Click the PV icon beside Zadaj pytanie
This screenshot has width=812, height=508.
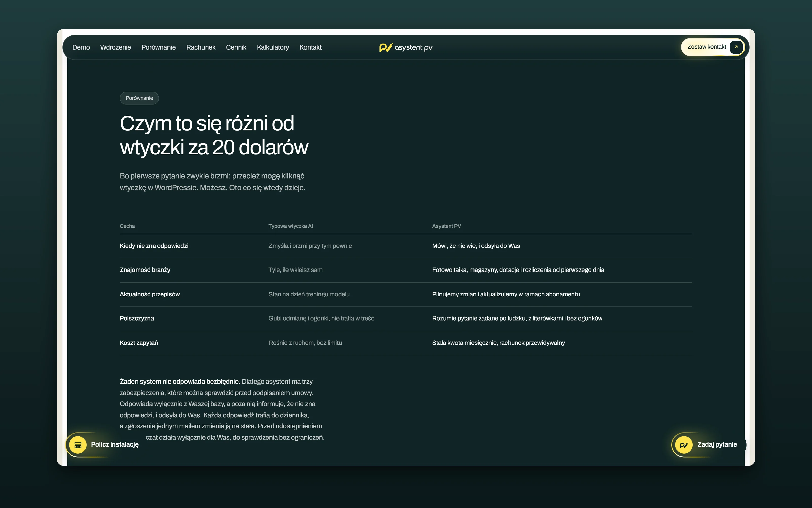coord(684,445)
